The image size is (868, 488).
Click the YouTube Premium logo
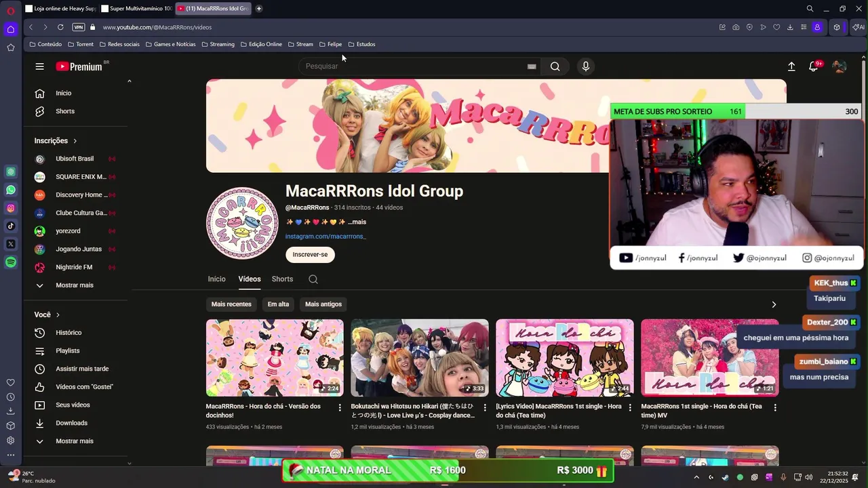coord(79,66)
